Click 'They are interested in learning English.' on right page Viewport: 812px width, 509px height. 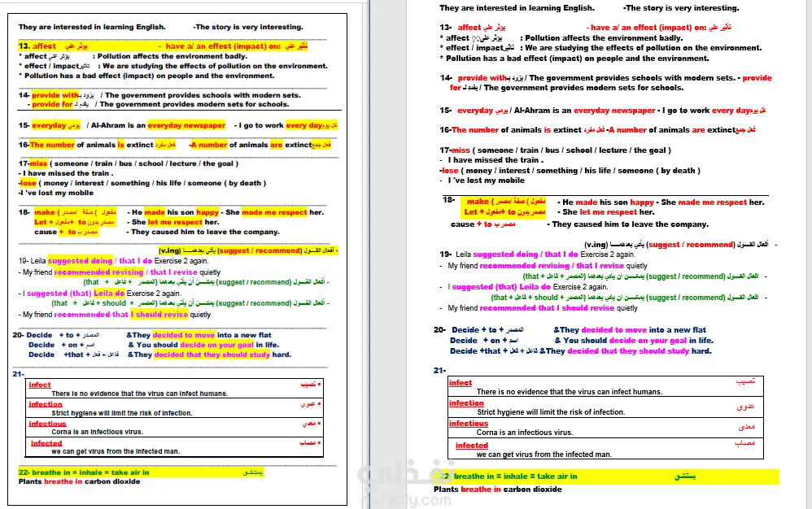click(517, 8)
